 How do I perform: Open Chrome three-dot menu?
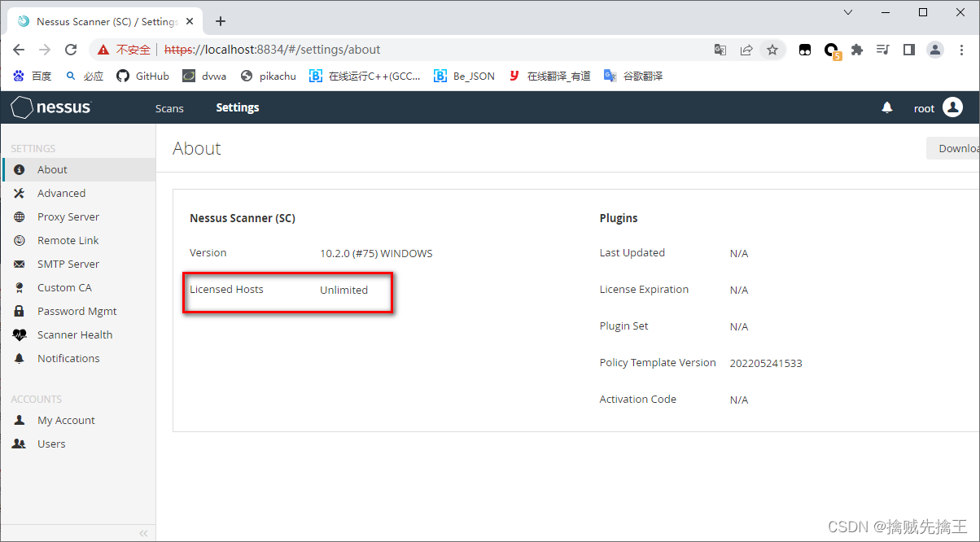point(961,50)
